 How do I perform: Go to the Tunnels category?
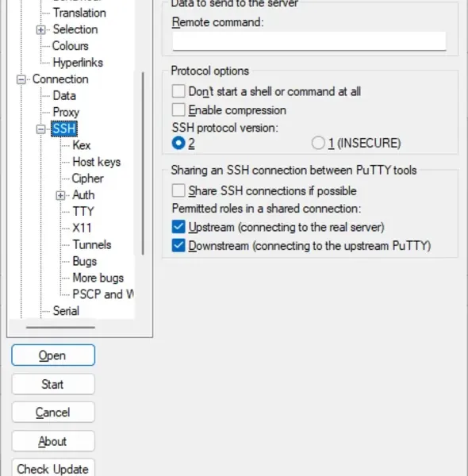92,244
